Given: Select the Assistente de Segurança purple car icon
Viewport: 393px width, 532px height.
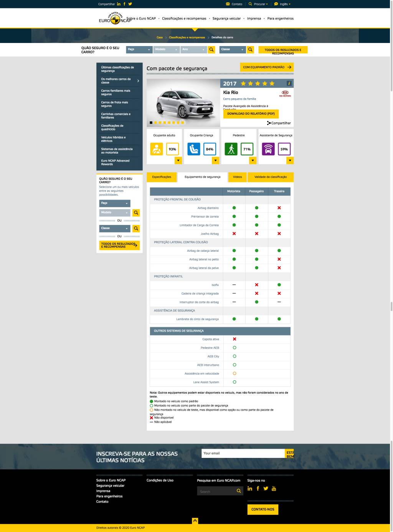Looking at the screenshot, I should click(268, 149).
